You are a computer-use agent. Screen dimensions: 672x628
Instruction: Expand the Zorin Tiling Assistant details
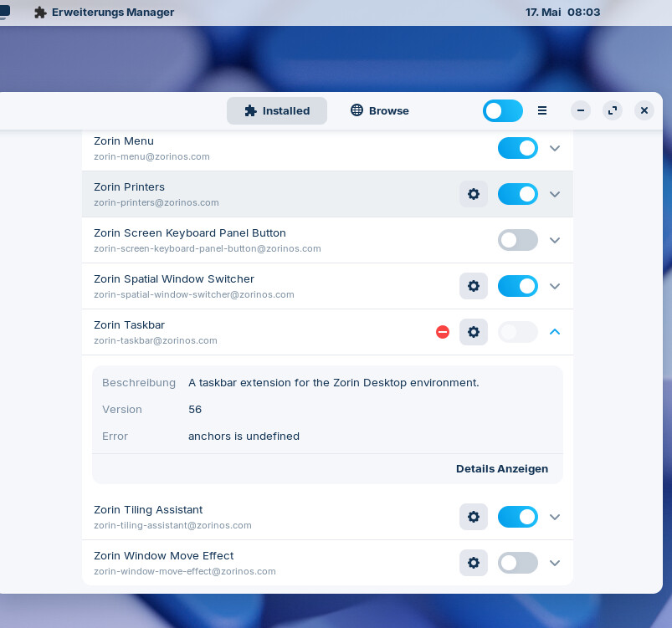coord(555,517)
